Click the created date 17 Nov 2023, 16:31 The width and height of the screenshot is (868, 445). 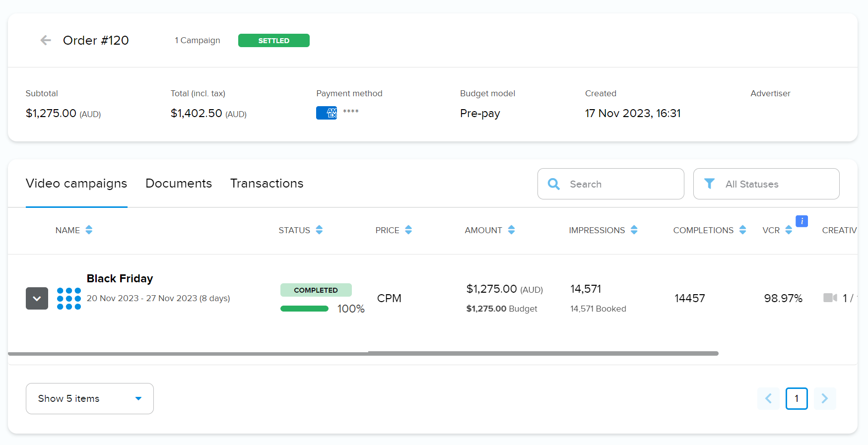click(x=633, y=113)
